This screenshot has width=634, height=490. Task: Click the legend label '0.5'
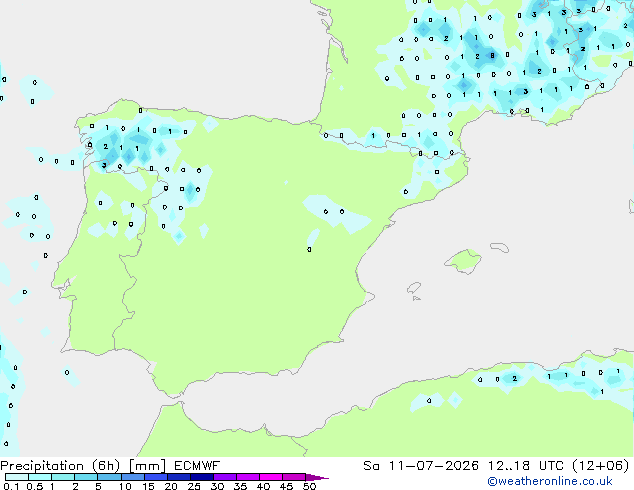coord(35,486)
